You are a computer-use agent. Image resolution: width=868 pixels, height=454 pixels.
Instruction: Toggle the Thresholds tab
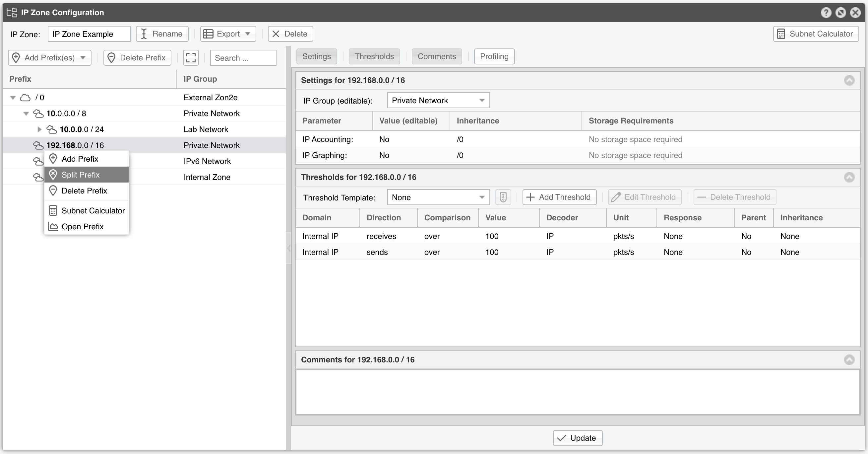374,56
